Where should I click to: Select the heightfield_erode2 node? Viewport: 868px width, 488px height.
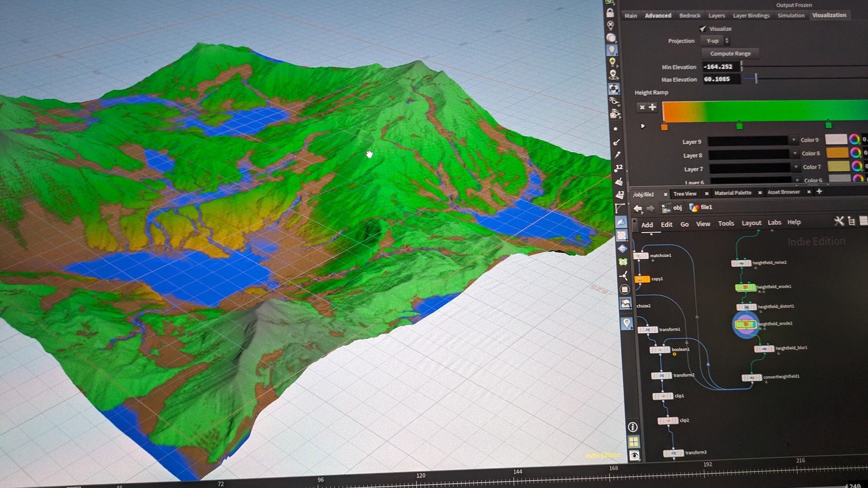[746, 324]
